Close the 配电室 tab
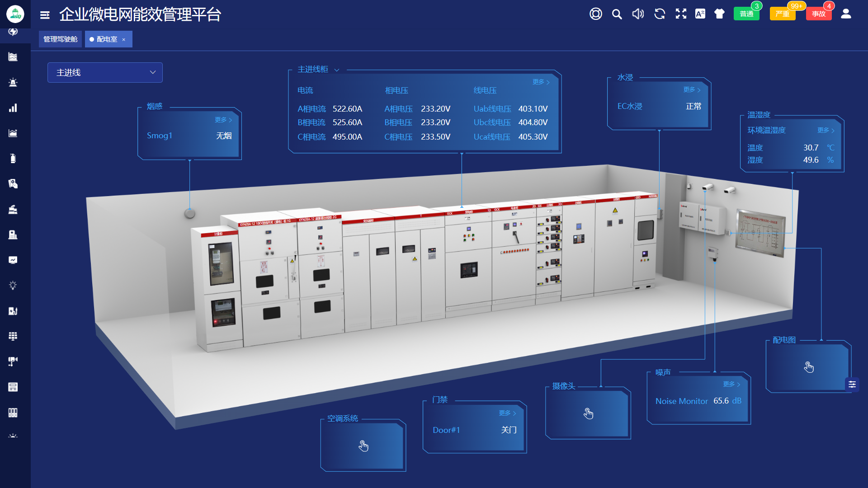 pyautogui.click(x=123, y=40)
